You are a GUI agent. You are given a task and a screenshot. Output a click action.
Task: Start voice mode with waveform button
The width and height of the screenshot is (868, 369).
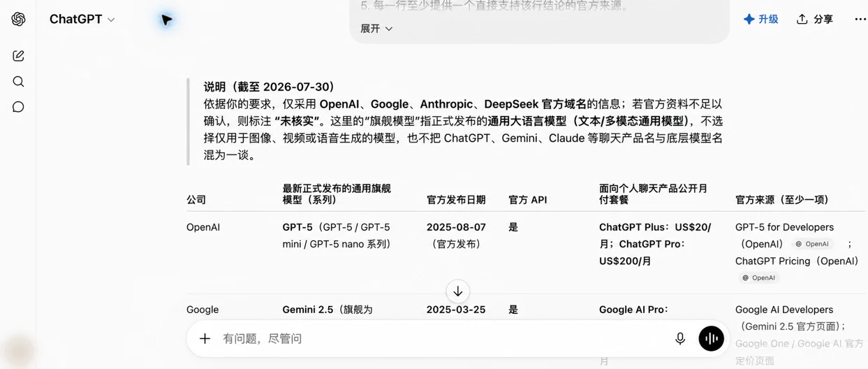tap(711, 338)
